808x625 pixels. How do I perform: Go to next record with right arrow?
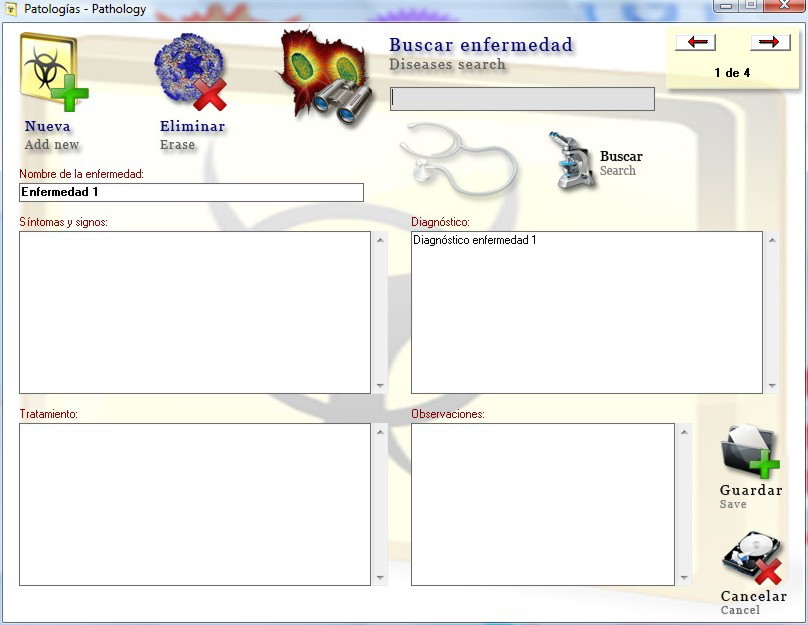(770, 42)
